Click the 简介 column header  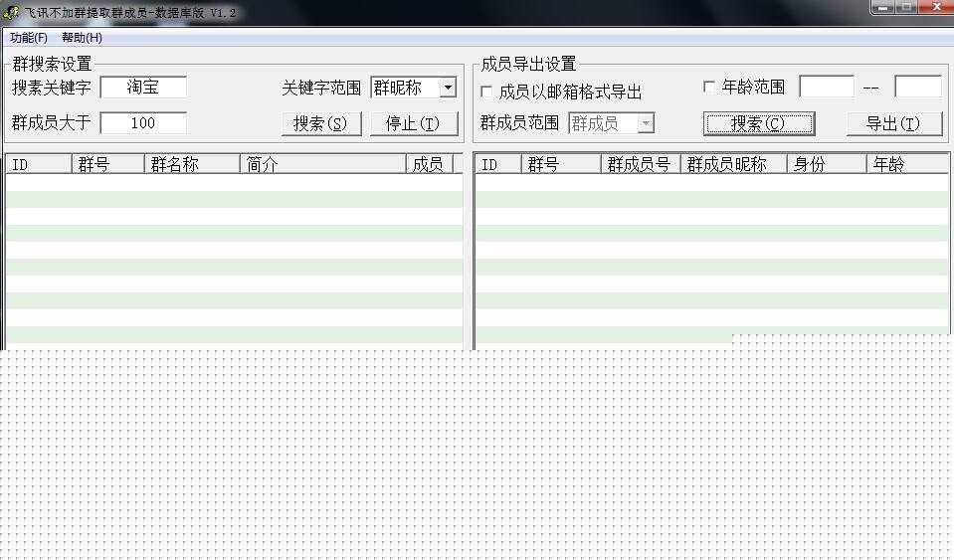(x=322, y=164)
